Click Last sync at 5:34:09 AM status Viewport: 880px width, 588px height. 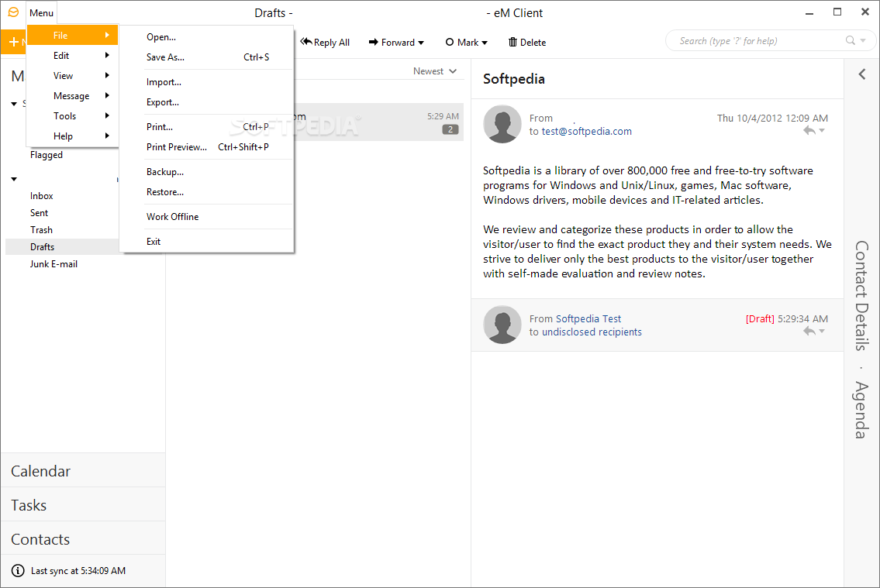point(78,571)
